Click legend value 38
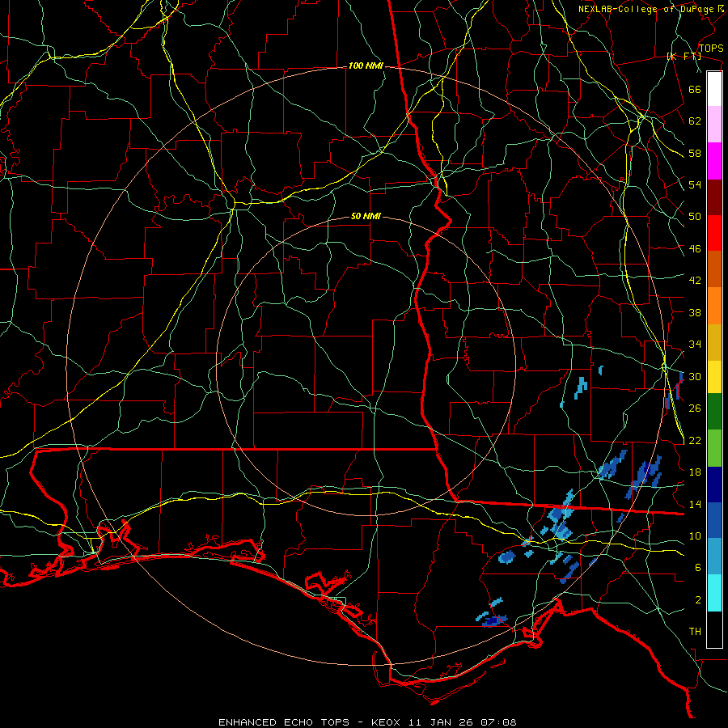Image resolution: width=728 pixels, height=728 pixels. pos(695,312)
